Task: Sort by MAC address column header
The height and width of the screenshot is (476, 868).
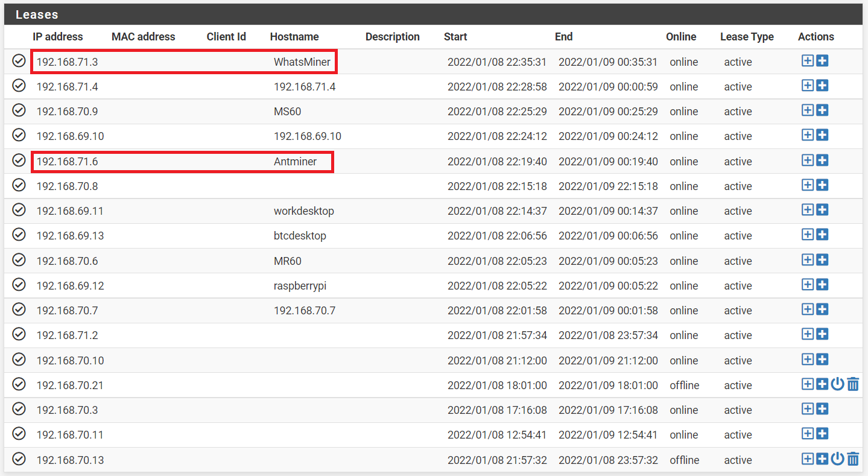Action: click(x=144, y=37)
